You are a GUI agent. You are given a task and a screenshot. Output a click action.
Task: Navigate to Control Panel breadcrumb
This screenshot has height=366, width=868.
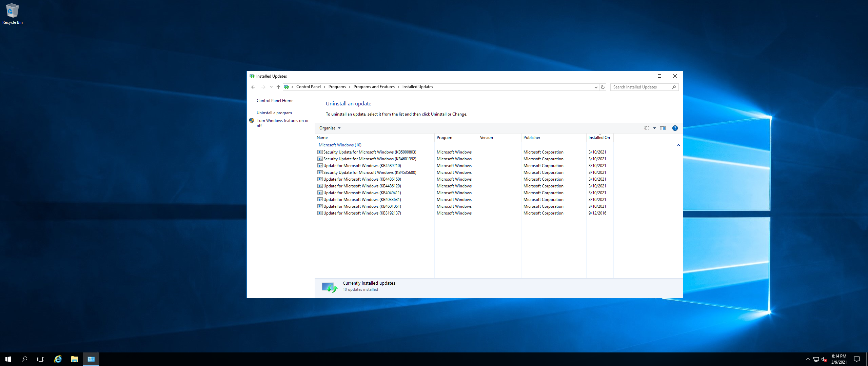click(x=309, y=87)
